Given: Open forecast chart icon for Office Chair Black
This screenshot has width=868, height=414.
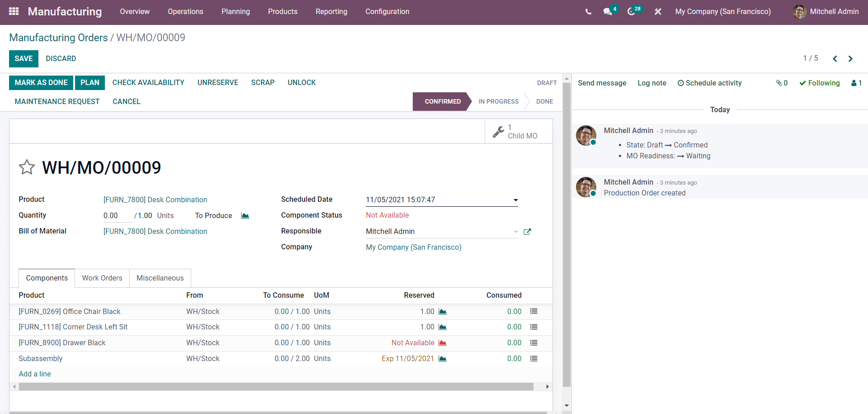Looking at the screenshot, I should (x=443, y=312).
